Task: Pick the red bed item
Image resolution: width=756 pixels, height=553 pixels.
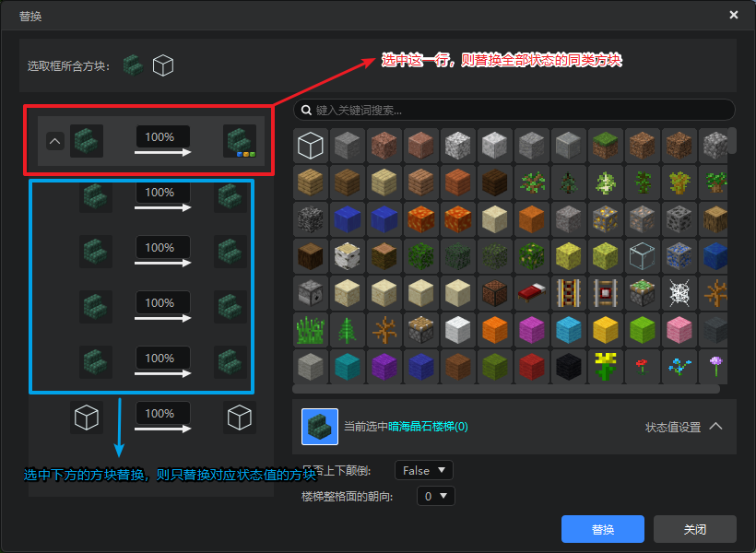Action: tap(531, 293)
